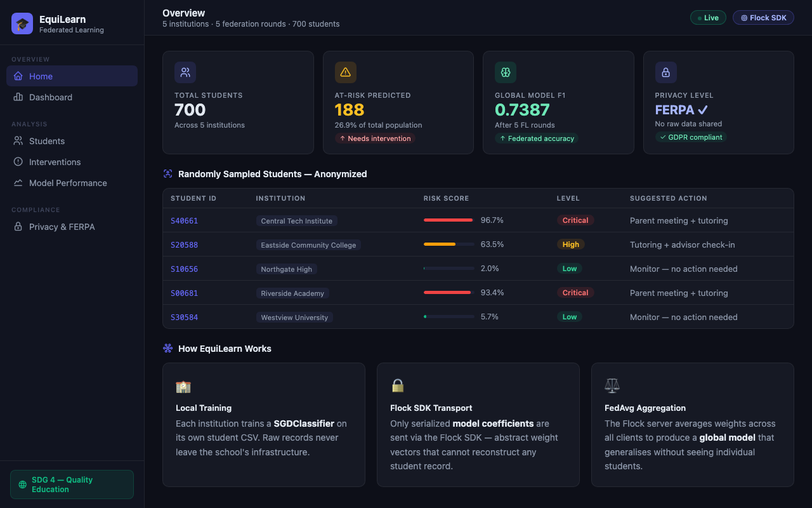Click the Students people icon in sidebar
812x508 pixels.
18,141
